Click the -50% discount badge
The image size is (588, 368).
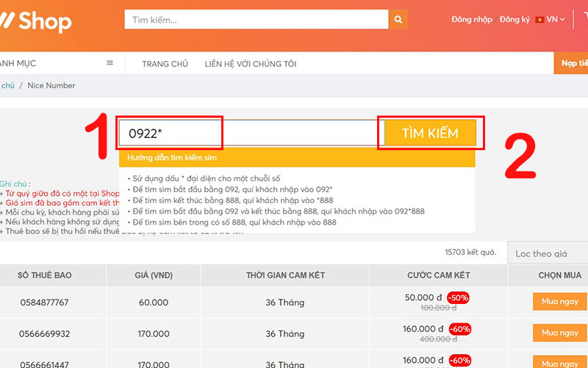coord(458,298)
